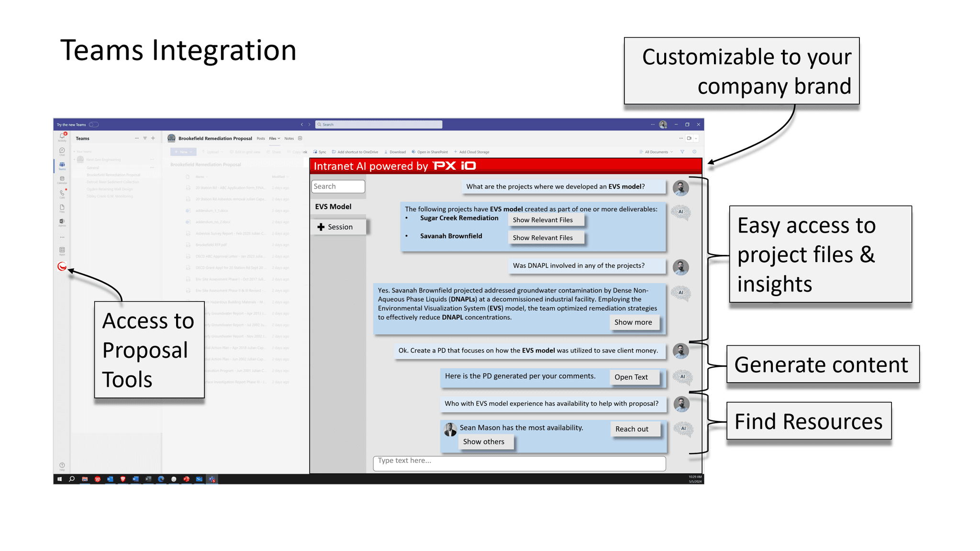This screenshot has height=551, width=980.
Task: Click Open Text for generated PD
Action: pyautogui.click(x=634, y=377)
